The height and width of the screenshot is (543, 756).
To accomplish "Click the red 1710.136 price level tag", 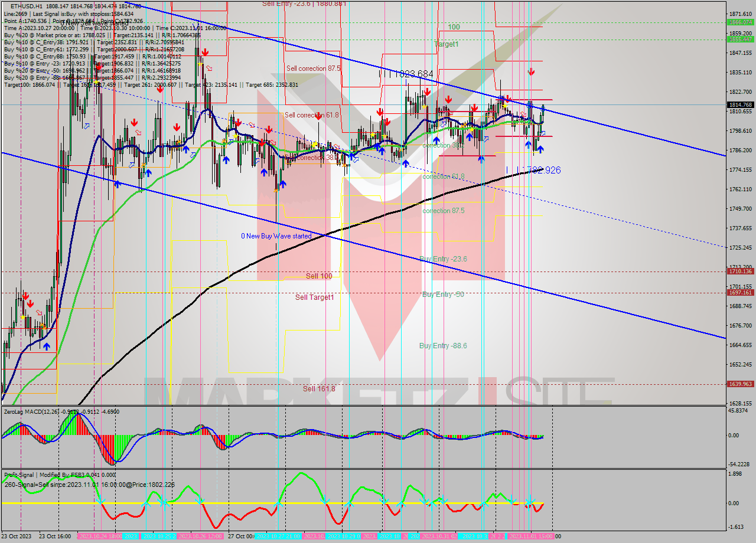I will point(740,271).
